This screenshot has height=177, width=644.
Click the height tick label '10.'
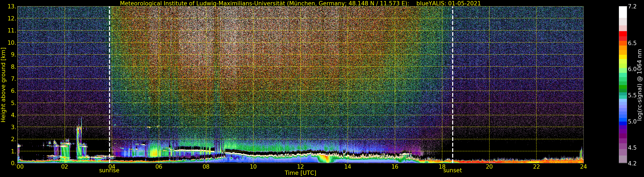12,43
